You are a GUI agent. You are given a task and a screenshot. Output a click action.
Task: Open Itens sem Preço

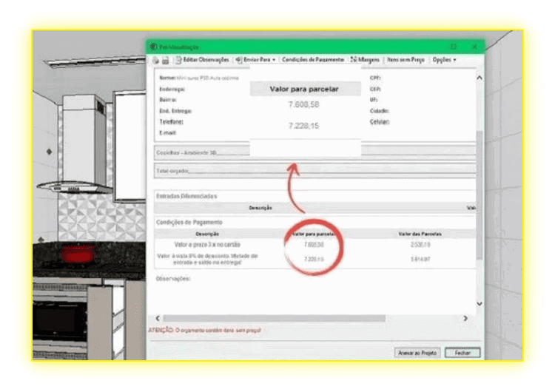[407, 59]
